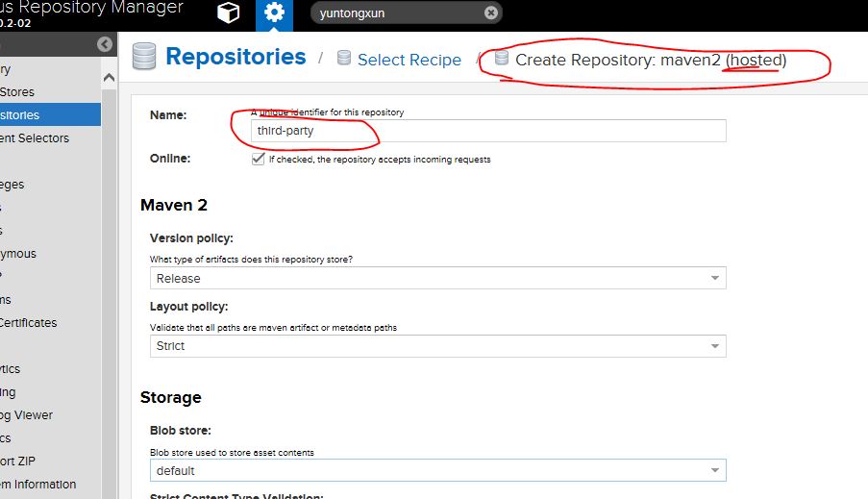The image size is (868, 499).
Task: Open Privileges in sidebar
Action: [50, 184]
